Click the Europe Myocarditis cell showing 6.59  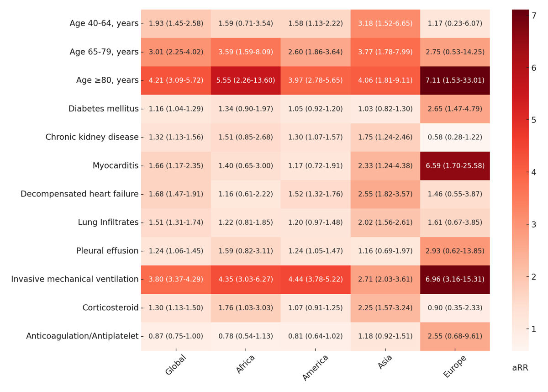point(455,166)
